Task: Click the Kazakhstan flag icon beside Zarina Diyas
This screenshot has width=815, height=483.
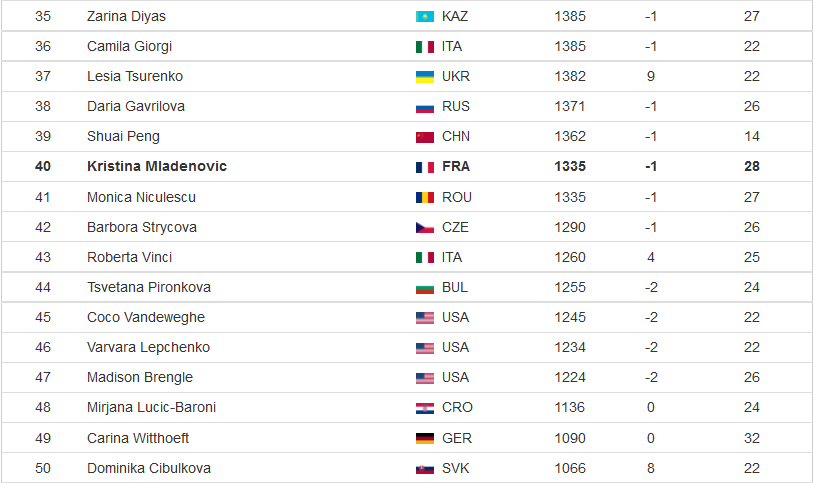Action: click(x=425, y=17)
